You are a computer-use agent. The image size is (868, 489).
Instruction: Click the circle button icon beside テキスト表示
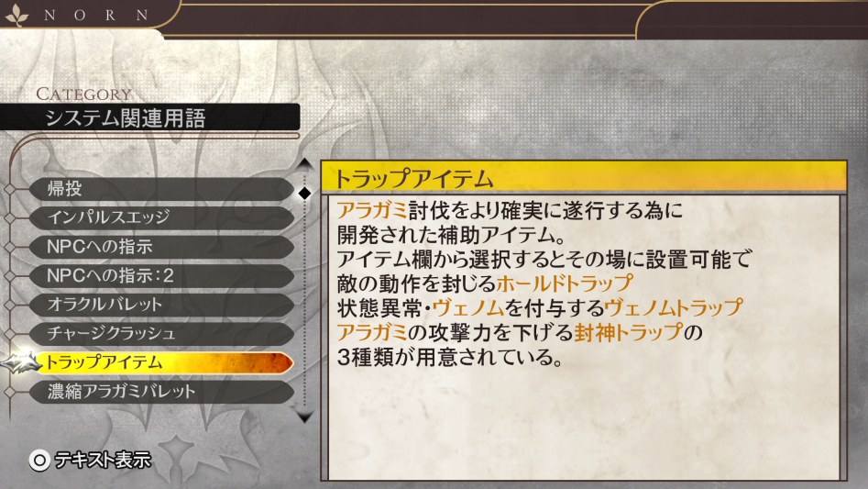click(x=39, y=461)
